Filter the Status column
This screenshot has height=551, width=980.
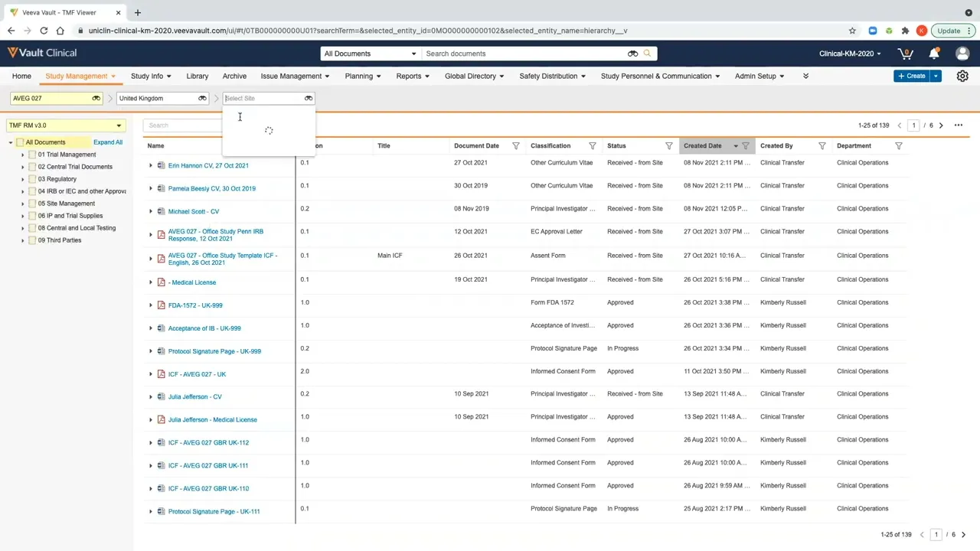[x=668, y=145]
